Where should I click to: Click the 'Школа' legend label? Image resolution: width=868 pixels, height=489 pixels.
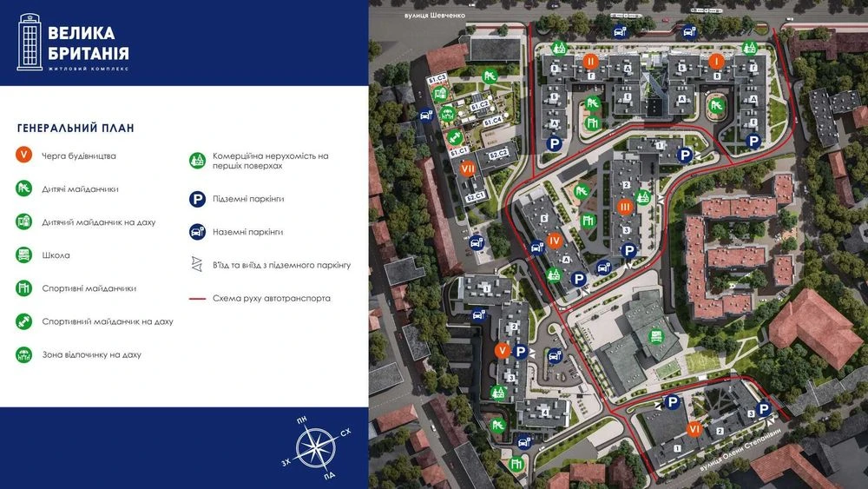pos(56,255)
